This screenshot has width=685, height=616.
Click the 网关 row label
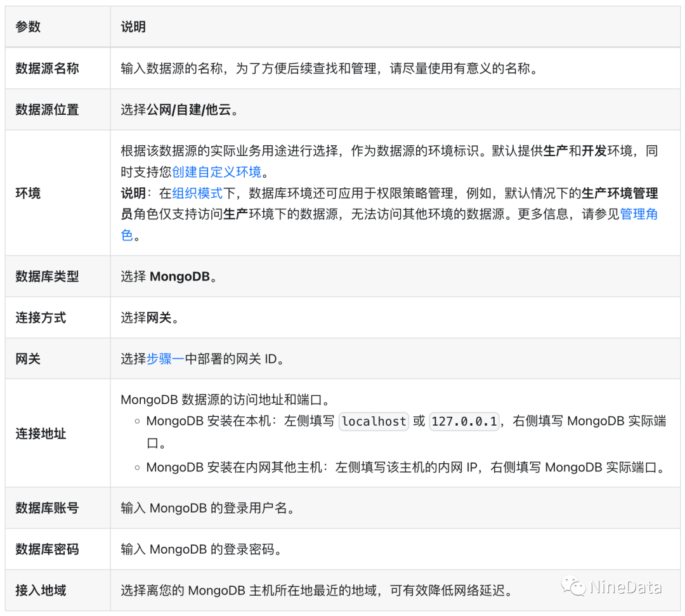pos(28,358)
